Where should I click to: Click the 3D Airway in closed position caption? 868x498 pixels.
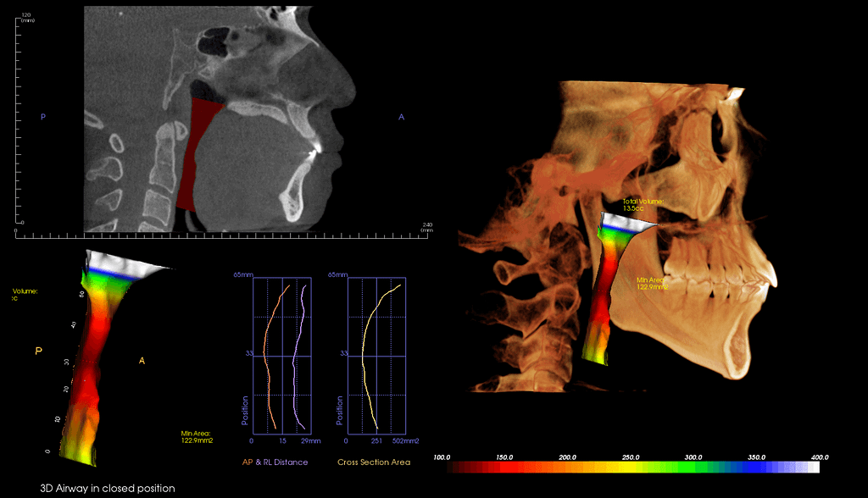coord(108,489)
